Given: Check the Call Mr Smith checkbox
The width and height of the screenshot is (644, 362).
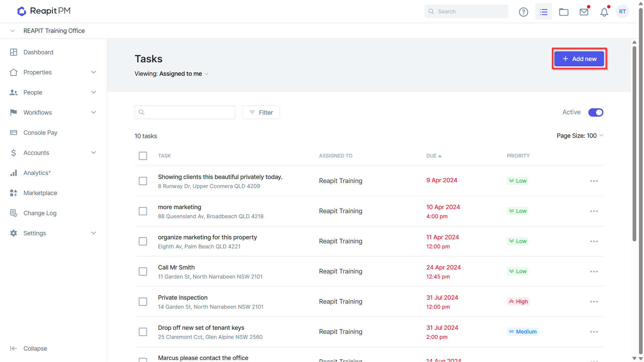Looking at the screenshot, I should pos(143,271).
